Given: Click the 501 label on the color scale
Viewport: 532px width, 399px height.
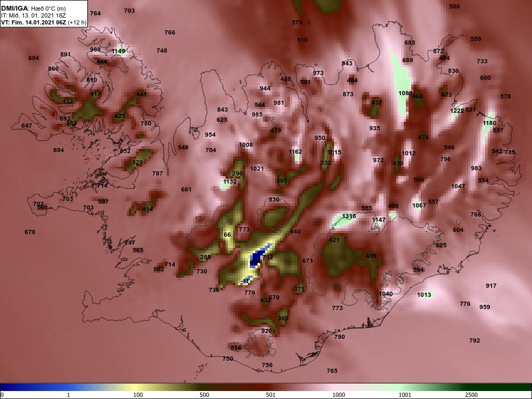Looking at the screenshot, I should pyautogui.click(x=271, y=395).
